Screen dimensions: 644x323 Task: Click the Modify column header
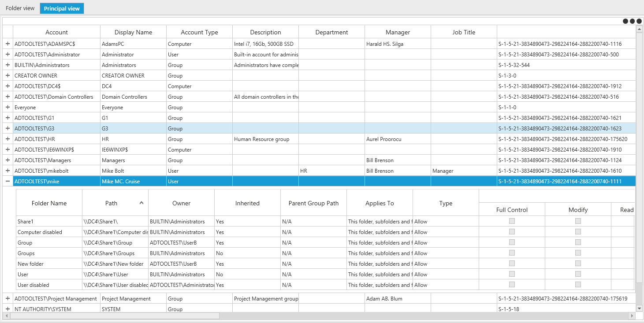tap(578, 210)
